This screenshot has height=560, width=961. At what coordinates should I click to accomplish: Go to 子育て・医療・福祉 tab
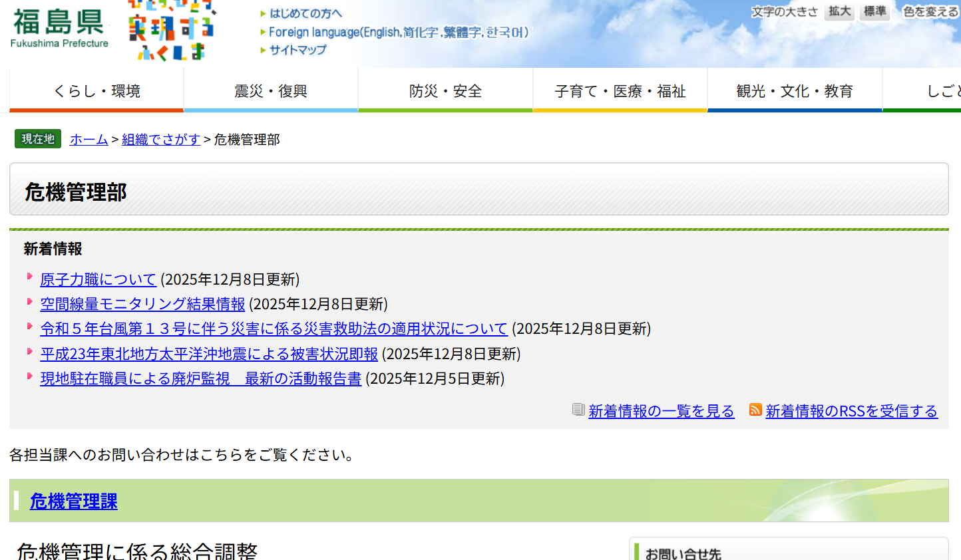[x=620, y=91]
